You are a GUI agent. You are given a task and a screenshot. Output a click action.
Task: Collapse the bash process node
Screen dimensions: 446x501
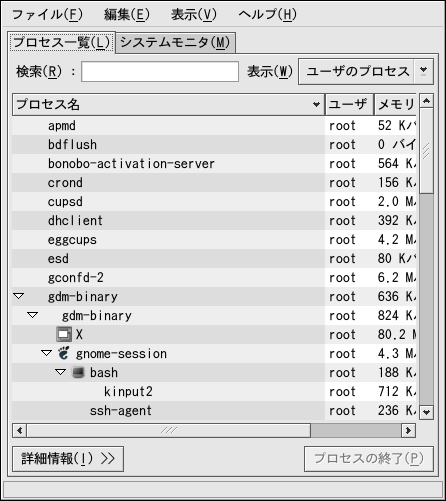click(60, 372)
